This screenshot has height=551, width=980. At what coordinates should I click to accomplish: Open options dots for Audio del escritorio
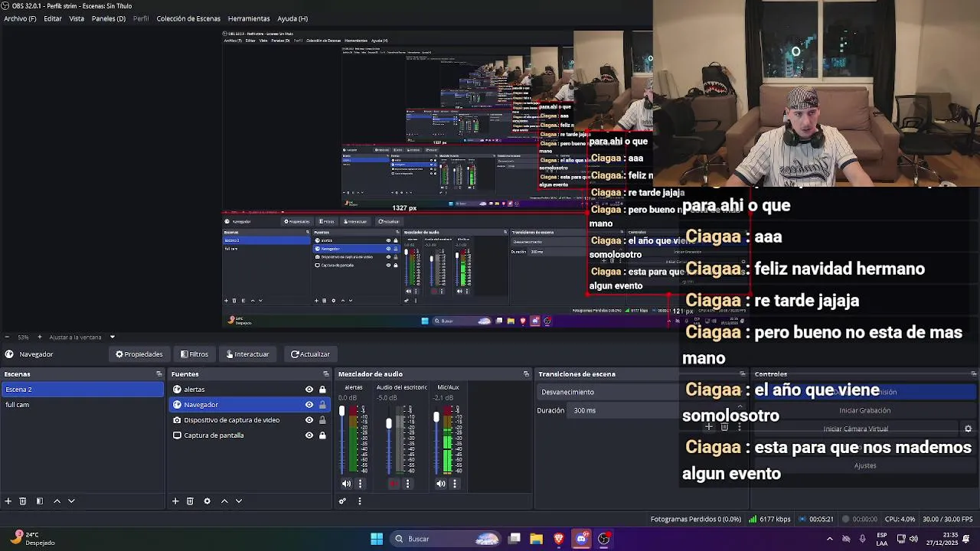coord(407,484)
